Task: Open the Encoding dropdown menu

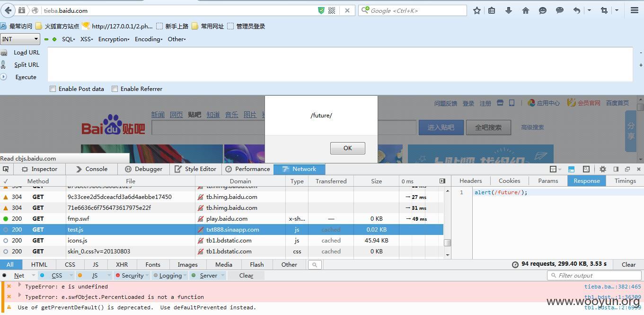Action: click(x=149, y=39)
